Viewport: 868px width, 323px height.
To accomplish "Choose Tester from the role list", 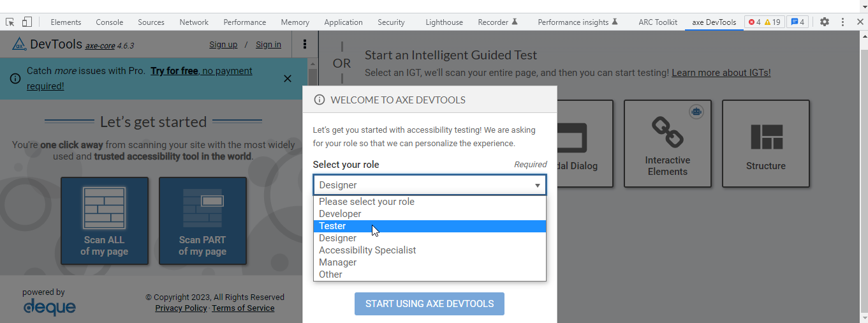I will coord(429,226).
